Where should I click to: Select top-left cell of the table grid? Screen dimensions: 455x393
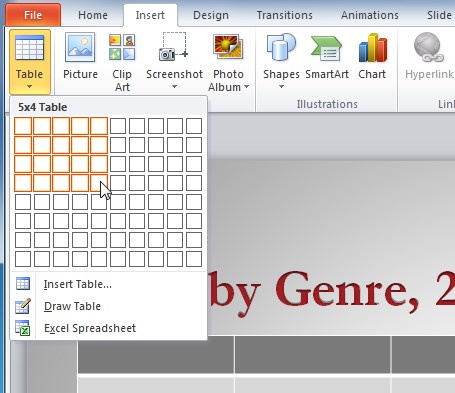click(x=23, y=126)
